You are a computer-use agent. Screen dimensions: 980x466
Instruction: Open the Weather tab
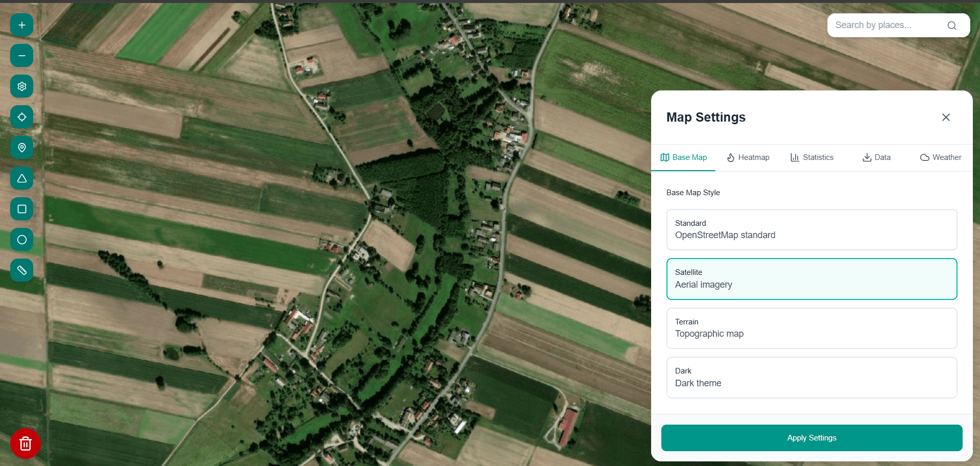[941, 157]
